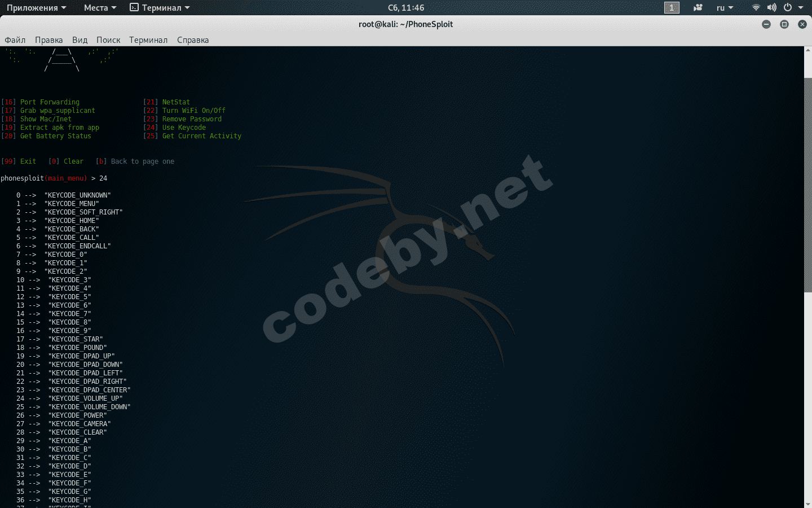The image size is (812, 508).
Task: Click the KEYCODE_BACK line
Action: [x=58, y=229]
